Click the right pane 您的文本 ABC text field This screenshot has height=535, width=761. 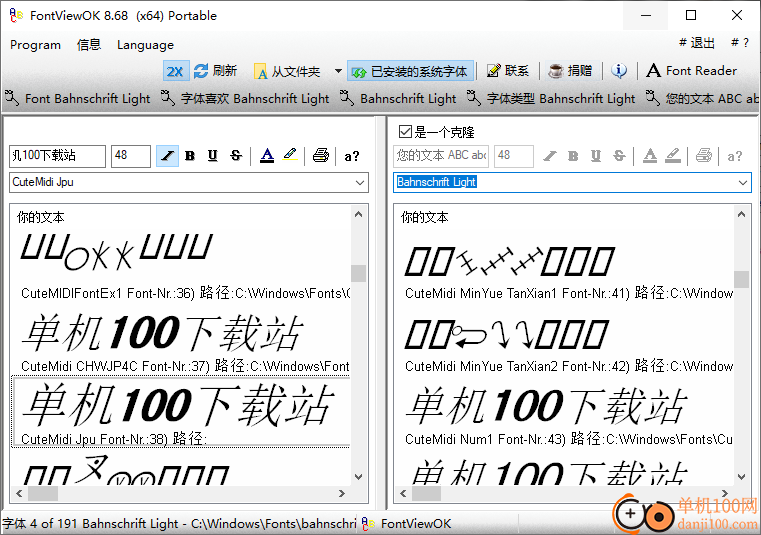(x=441, y=156)
